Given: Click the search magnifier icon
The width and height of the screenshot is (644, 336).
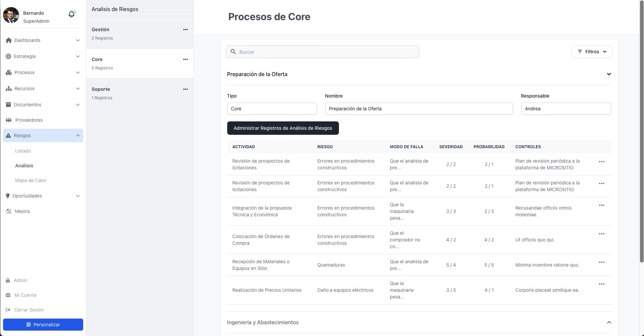Looking at the screenshot, I should pyautogui.click(x=233, y=52).
